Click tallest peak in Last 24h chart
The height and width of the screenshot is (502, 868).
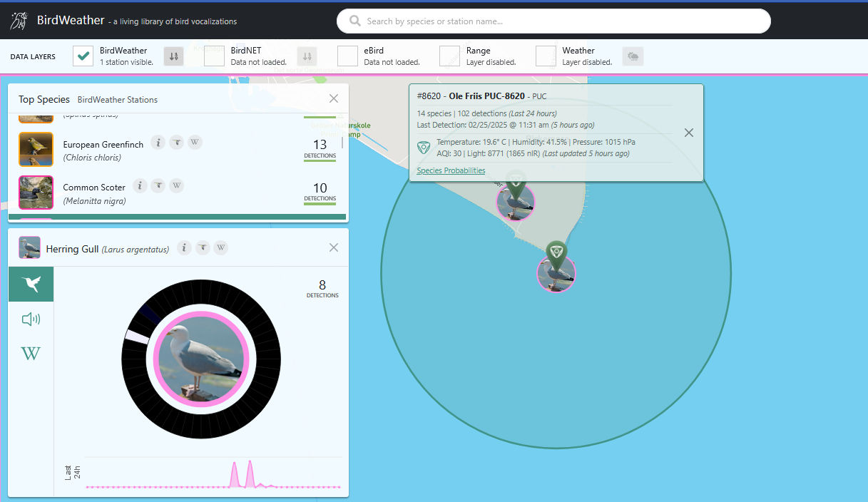pyautogui.click(x=250, y=473)
